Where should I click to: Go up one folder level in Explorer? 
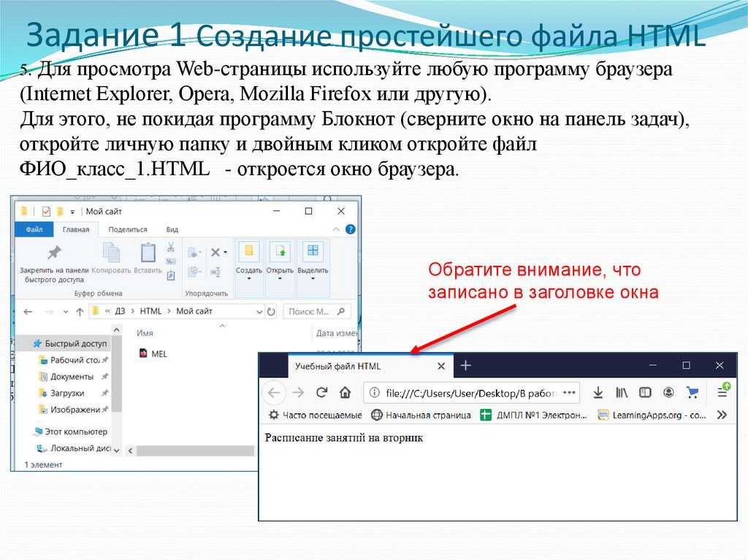(80, 312)
